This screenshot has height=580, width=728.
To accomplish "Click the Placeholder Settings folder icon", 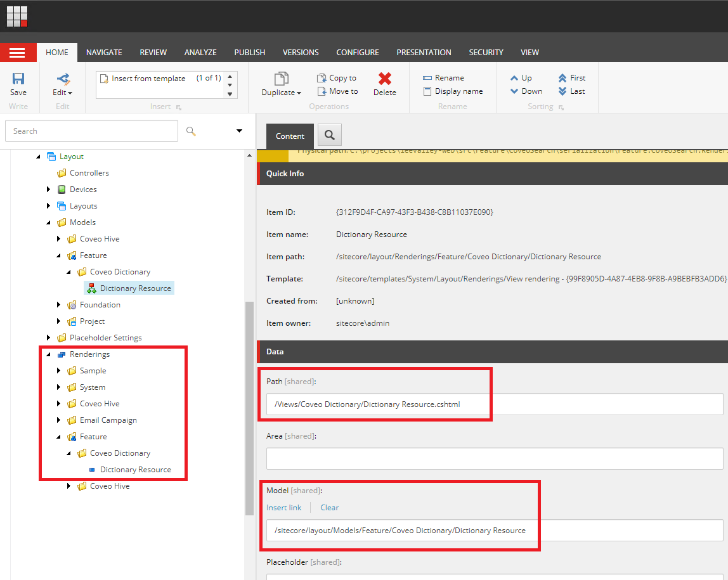I will [62, 338].
